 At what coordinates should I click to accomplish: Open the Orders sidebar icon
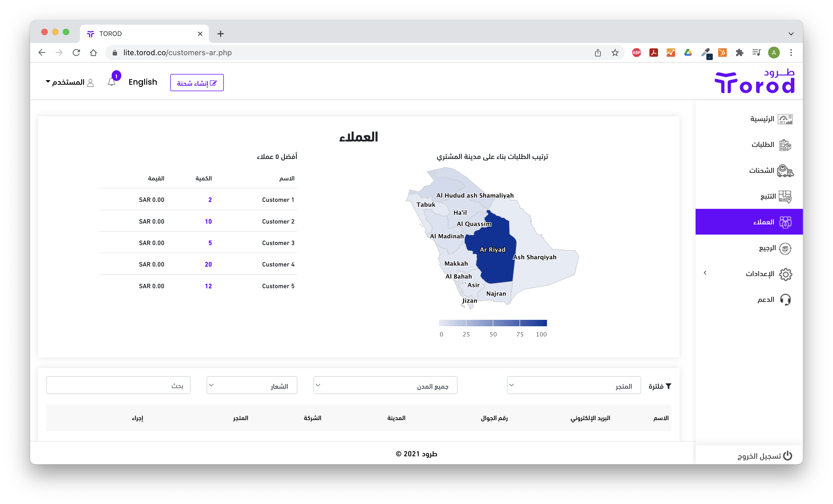(785, 145)
